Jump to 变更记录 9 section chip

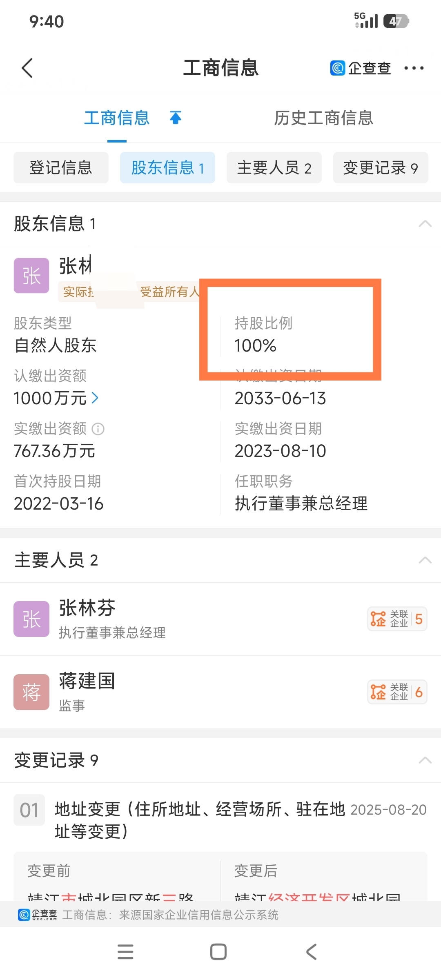pyautogui.click(x=381, y=168)
